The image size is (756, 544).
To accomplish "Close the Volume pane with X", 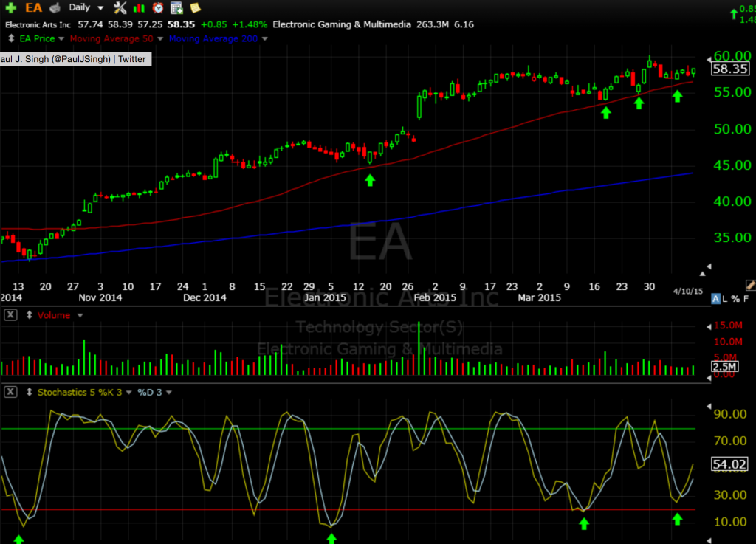I will pos(10,315).
